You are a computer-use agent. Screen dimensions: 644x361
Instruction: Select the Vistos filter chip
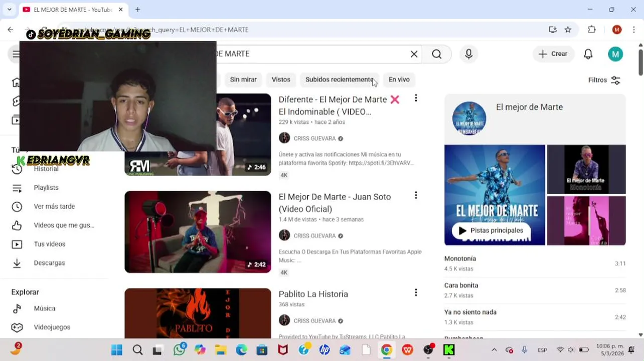(x=281, y=80)
